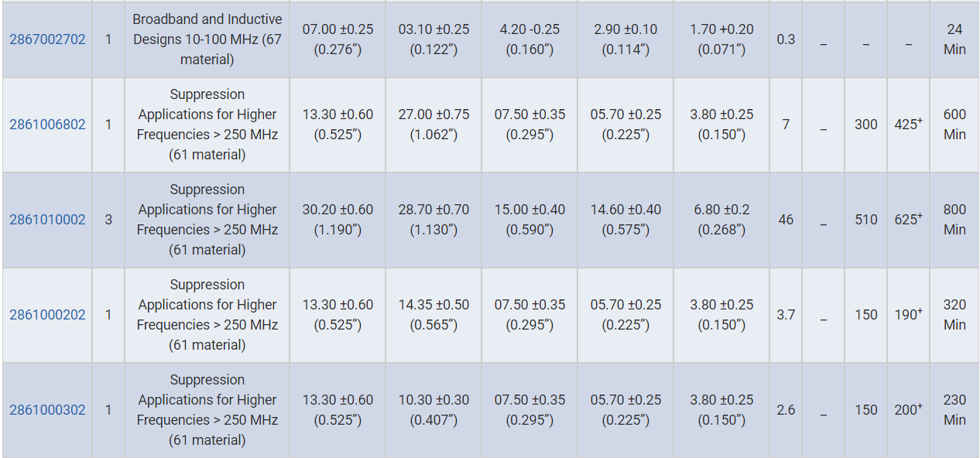Click the 425+ impedance value

click(908, 125)
